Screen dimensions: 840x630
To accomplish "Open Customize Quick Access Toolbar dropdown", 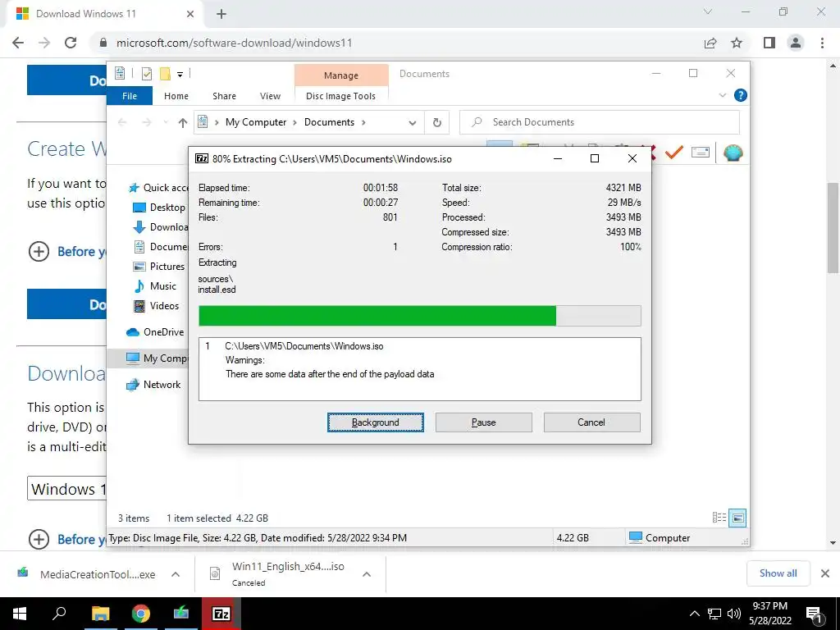I will point(180,75).
